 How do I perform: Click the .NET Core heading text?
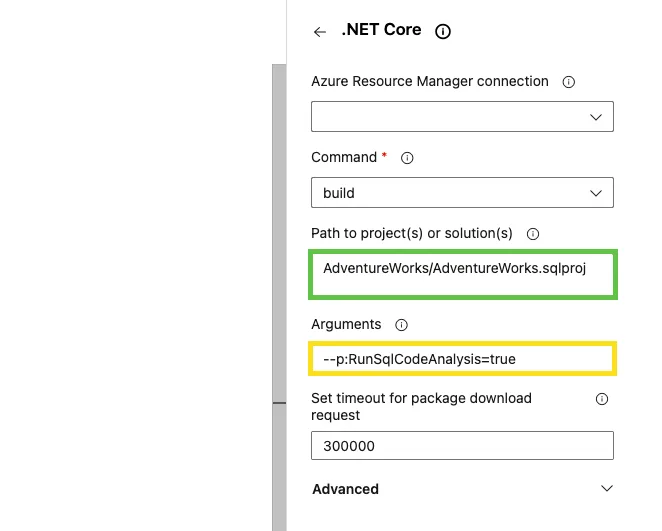click(381, 30)
